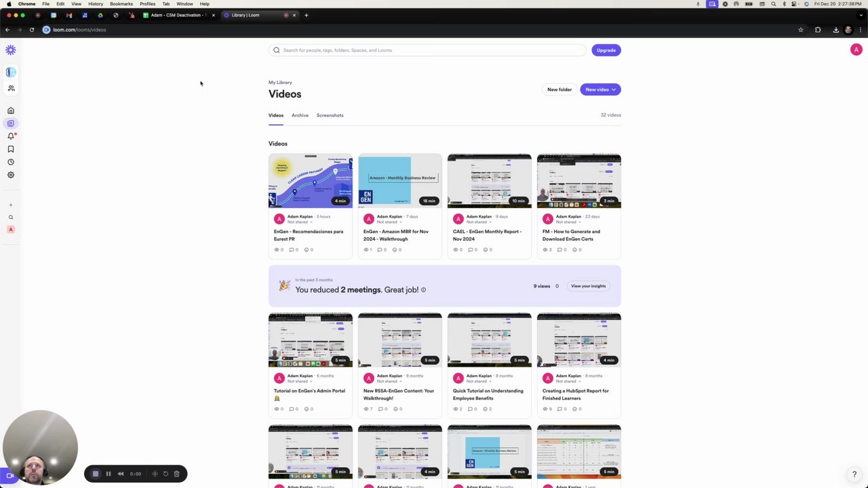Expand Not shared on CAEL - EnGen Monthly Report
This screenshot has height=488, width=868.
pyautogui.click(x=477, y=222)
